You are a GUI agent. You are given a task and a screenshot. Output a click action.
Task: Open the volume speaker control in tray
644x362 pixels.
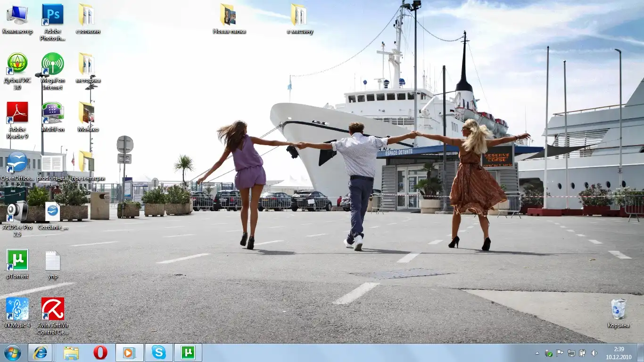tap(594, 353)
